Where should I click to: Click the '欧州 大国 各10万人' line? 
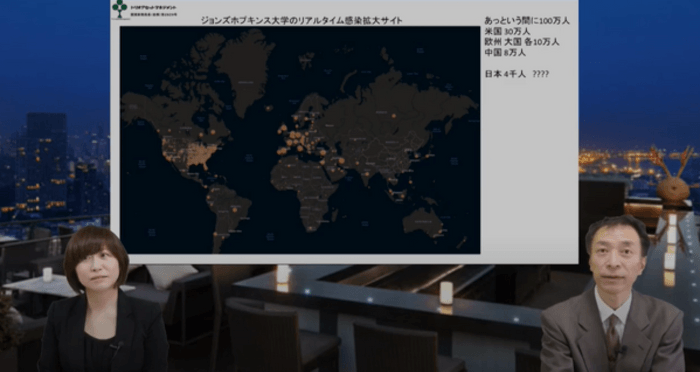coord(521,42)
